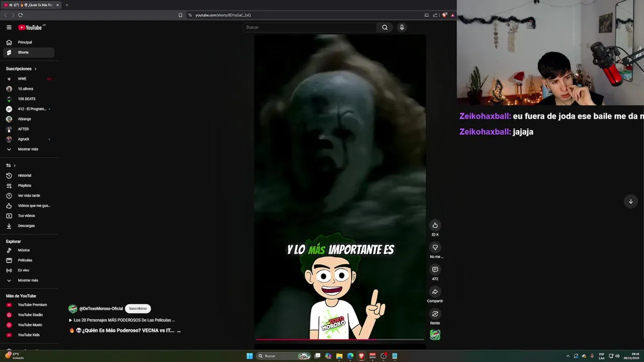Expand the Suscripciones section
This screenshot has height=362, width=644.
point(21,69)
